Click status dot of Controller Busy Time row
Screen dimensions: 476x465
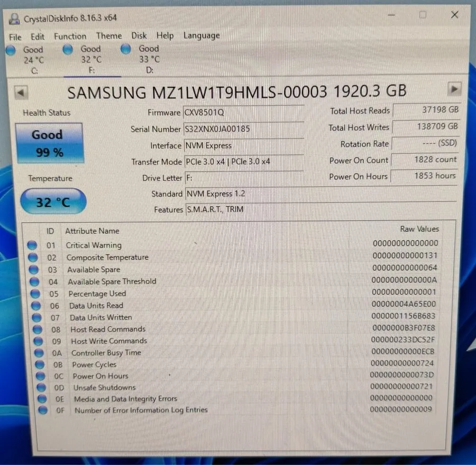coord(39,353)
